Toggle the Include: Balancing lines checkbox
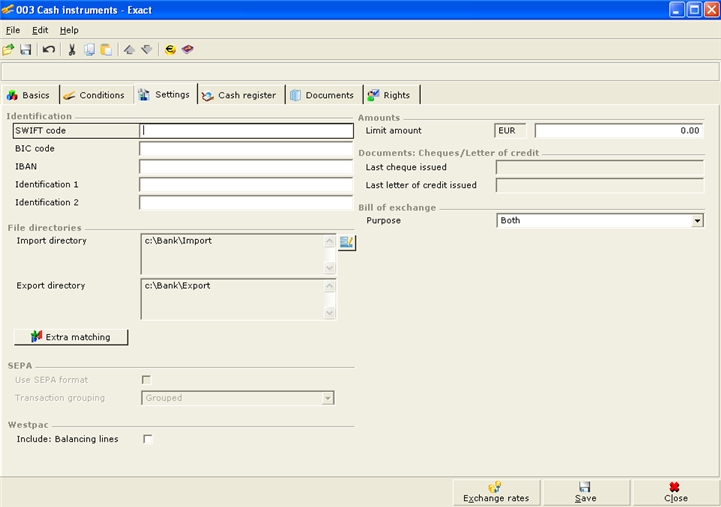This screenshot has height=507, width=721. [148, 439]
